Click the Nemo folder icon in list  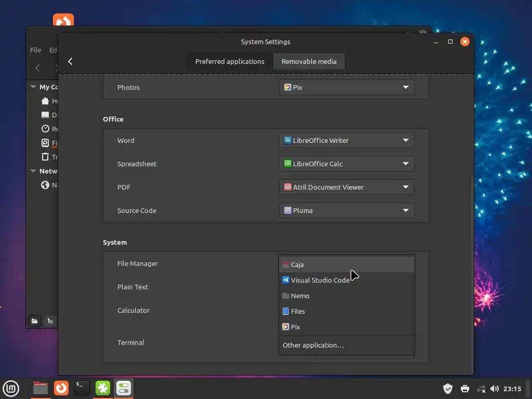tap(286, 296)
